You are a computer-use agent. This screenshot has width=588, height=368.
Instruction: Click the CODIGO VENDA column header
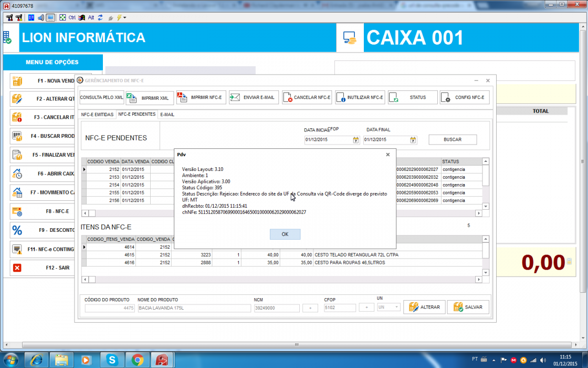(x=103, y=161)
